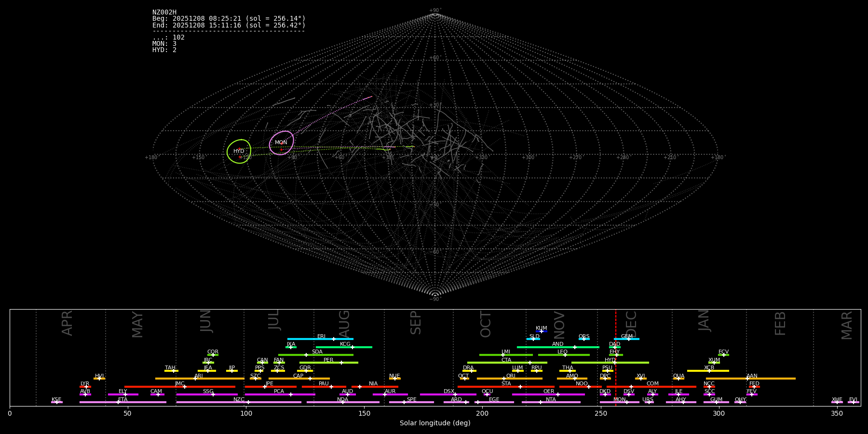Click the EHY shower label
868x434 pixels.
click(x=615, y=352)
